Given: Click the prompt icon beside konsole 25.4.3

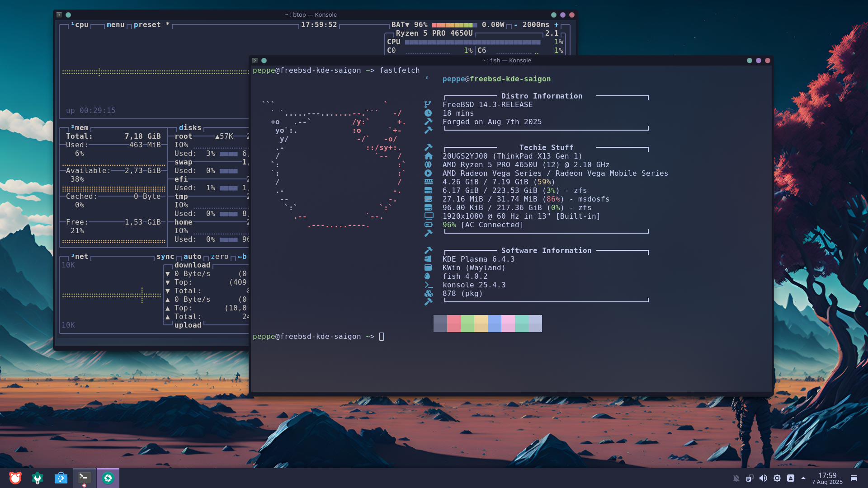Looking at the screenshot, I should pyautogui.click(x=429, y=285).
